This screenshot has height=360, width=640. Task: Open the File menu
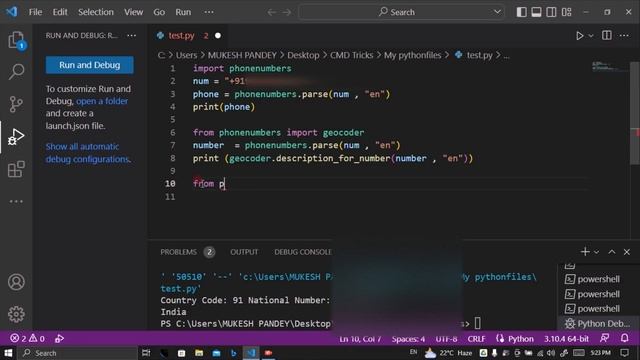(36, 12)
